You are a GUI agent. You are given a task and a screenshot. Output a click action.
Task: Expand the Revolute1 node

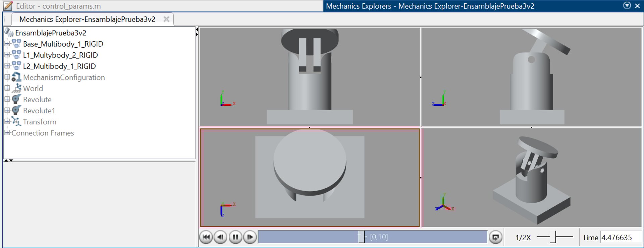coord(7,110)
